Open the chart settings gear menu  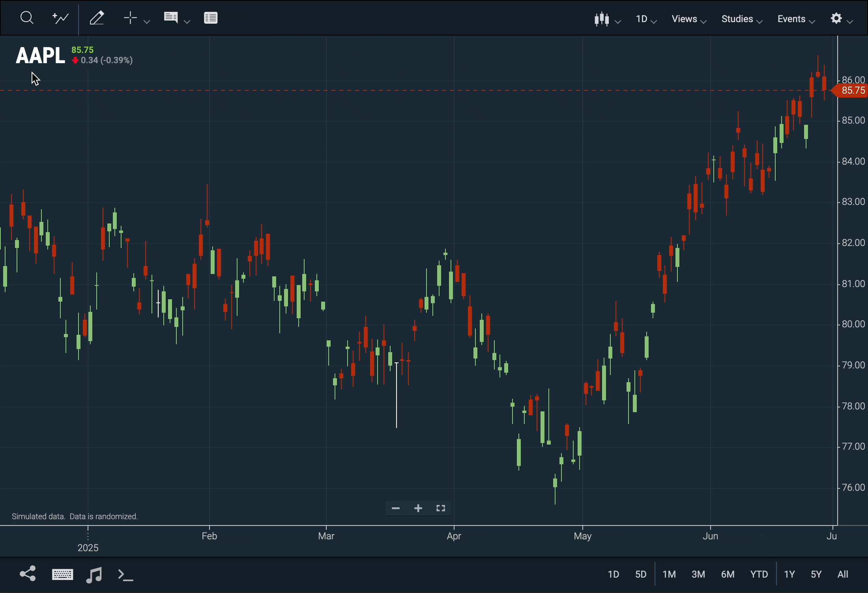pos(842,19)
